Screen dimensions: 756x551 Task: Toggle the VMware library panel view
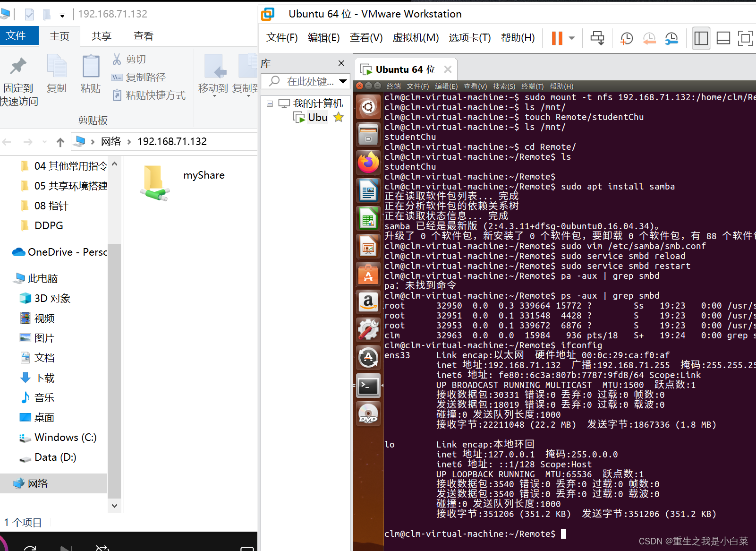[x=701, y=38]
